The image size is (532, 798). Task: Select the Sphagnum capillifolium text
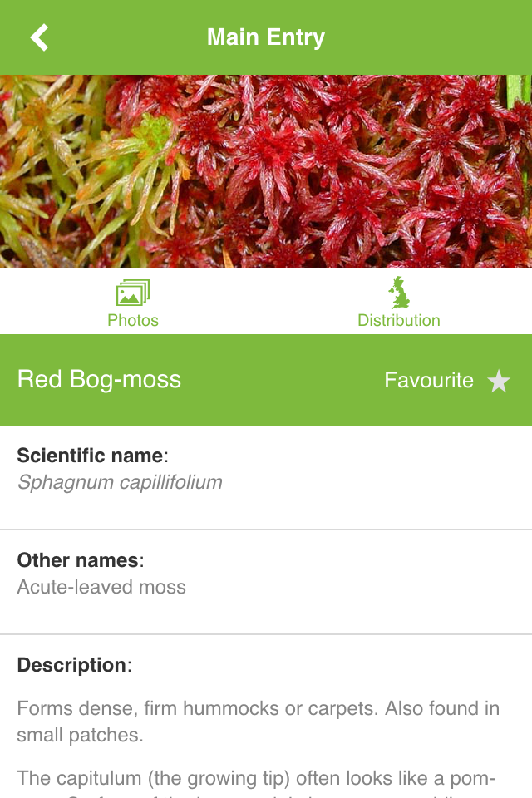pyautogui.click(x=120, y=482)
